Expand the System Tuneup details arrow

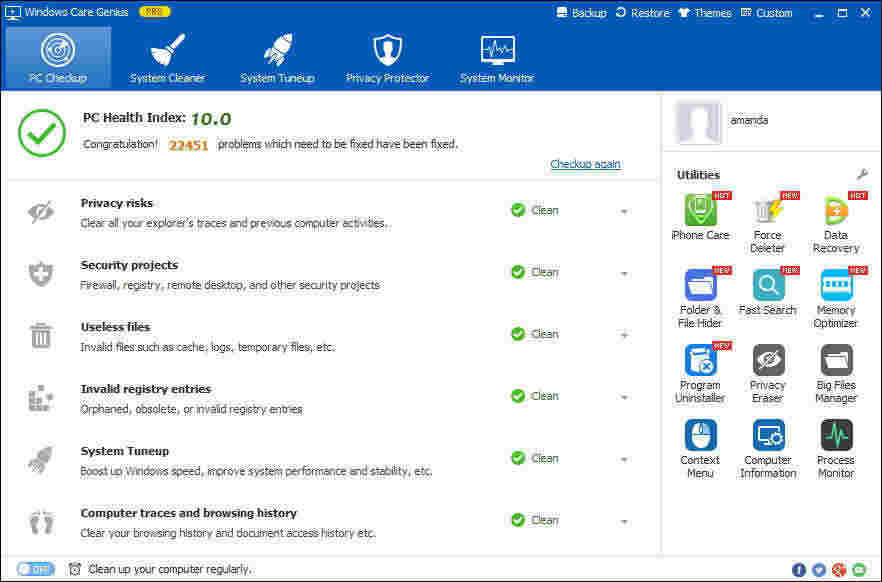point(624,459)
